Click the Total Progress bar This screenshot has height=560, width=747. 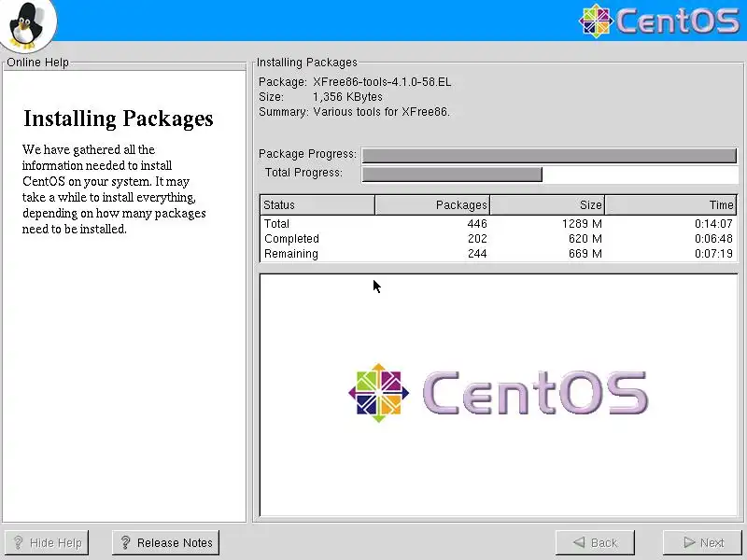coord(549,175)
